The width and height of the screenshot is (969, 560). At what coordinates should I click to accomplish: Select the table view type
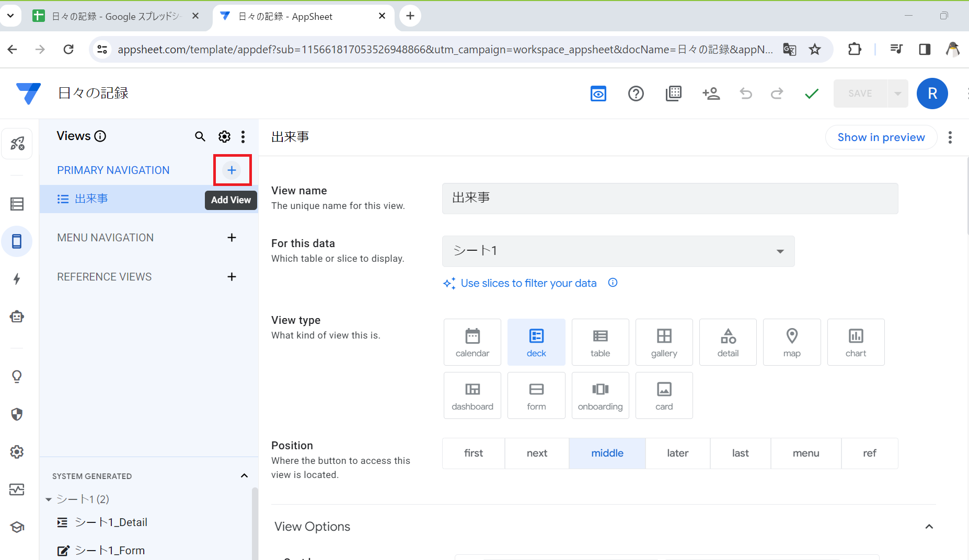(601, 342)
